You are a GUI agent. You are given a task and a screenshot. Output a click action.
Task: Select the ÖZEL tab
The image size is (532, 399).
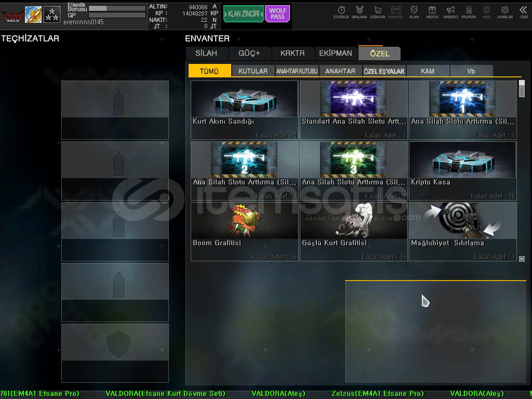click(x=380, y=54)
